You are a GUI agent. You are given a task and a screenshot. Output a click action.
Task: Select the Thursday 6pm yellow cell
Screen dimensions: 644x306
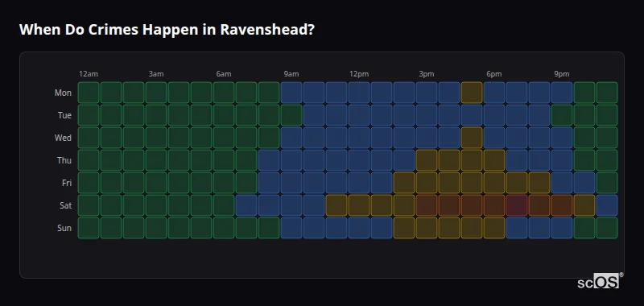(494, 160)
